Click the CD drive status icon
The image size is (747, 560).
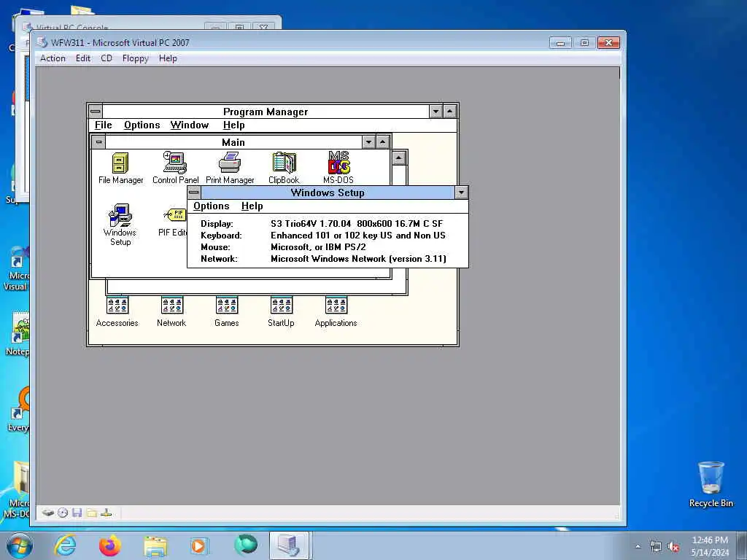(x=63, y=513)
